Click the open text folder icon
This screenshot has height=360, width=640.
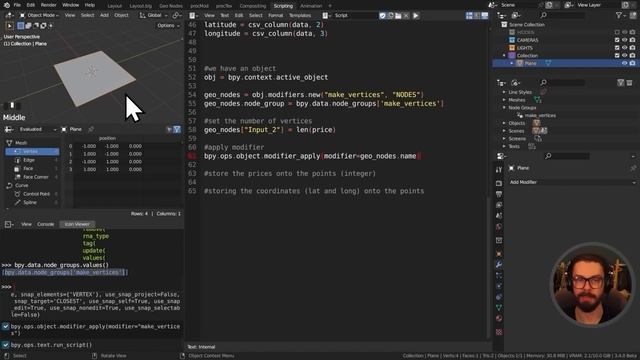click(398, 16)
